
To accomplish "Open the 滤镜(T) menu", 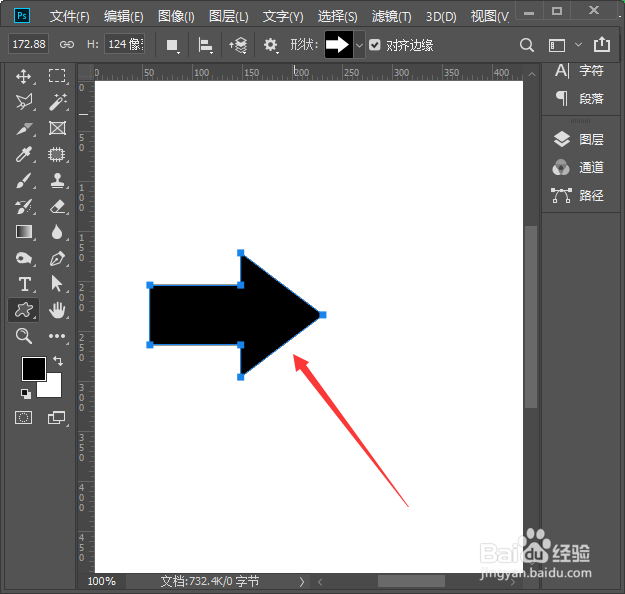I will [x=391, y=16].
